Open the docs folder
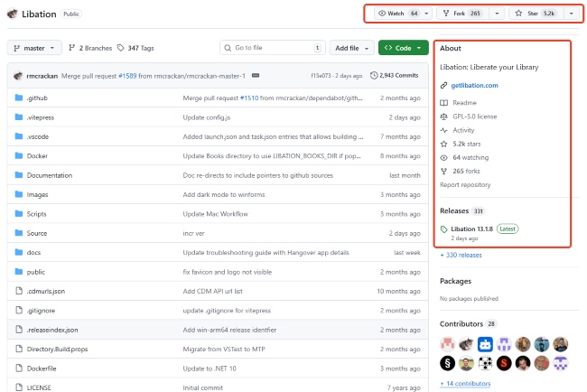Viewport: 587px width, 392px height. click(x=33, y=252)
